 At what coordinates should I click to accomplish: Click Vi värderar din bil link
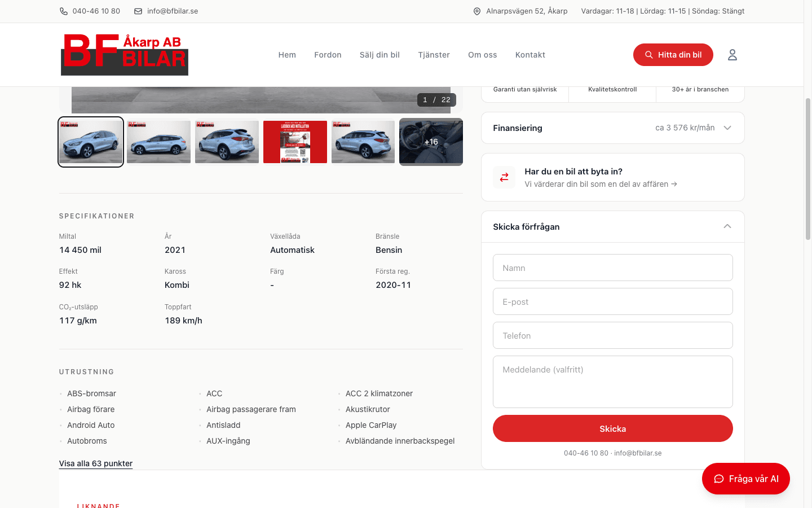pos(601,184)
